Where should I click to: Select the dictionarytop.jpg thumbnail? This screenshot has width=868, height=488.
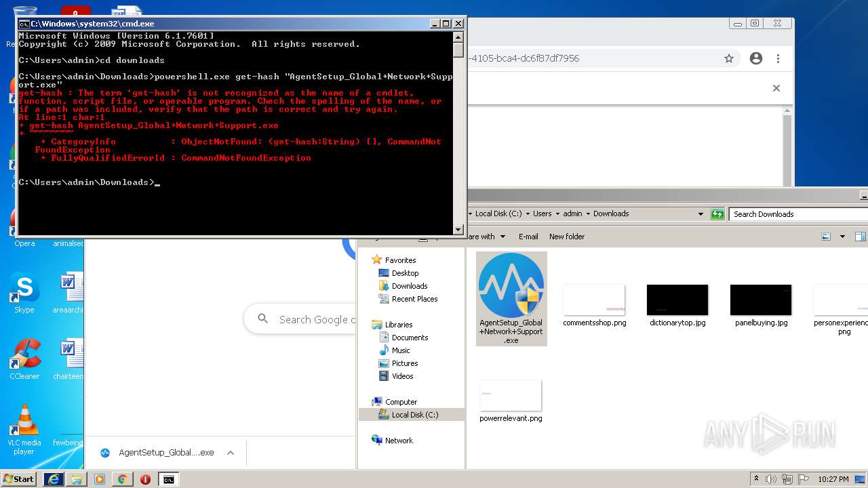(x=677, y=300)
